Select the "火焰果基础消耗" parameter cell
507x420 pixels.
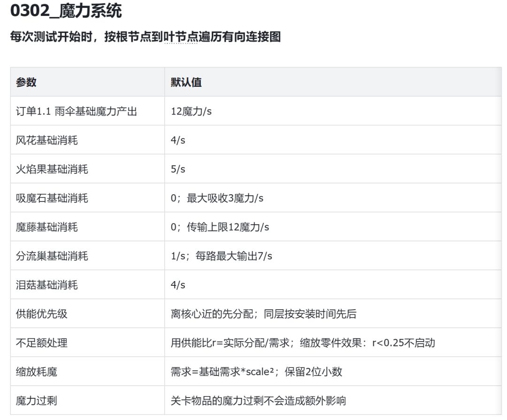87,169
